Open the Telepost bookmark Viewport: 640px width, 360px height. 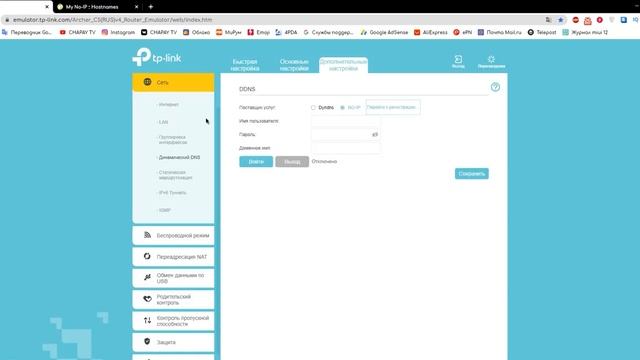point(542,32)
